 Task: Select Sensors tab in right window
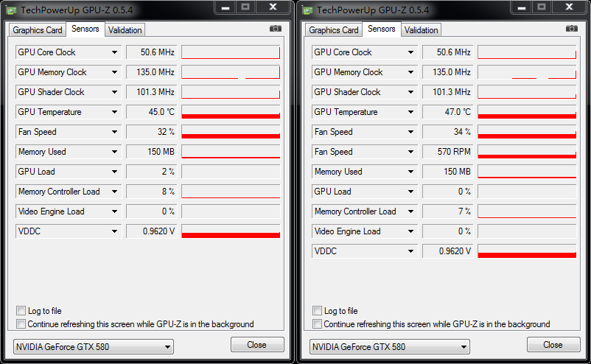click(x=382, y=29)
